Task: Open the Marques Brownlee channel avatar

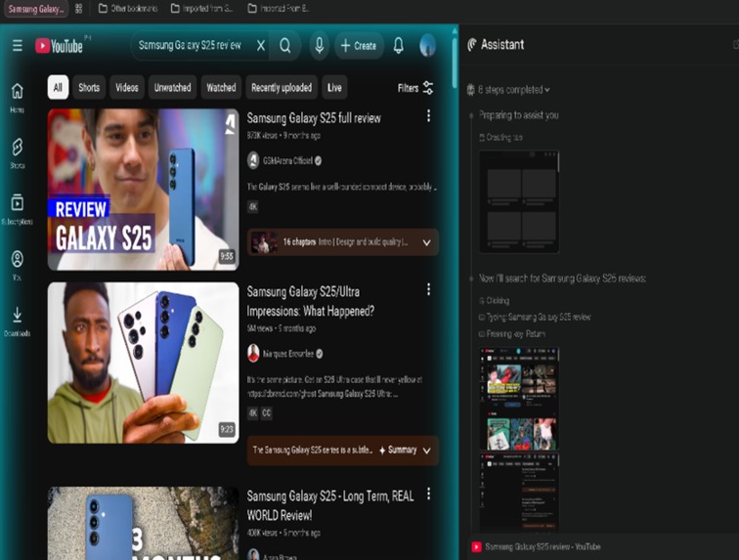Action: [253, 354]
